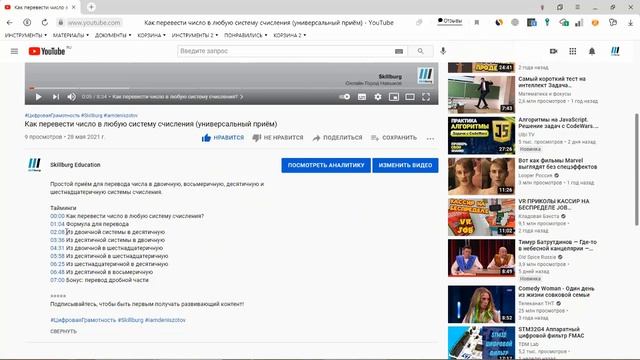640x360 pixels.
Task: Skip to the next video
Action: pyautogui.click(x=56, y=97)
